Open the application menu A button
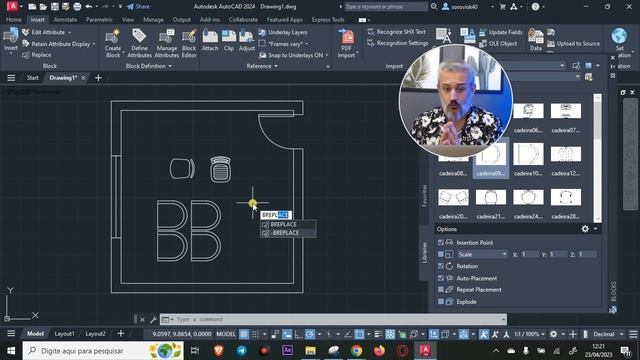 pyautogui.click(x=12, y=6)
